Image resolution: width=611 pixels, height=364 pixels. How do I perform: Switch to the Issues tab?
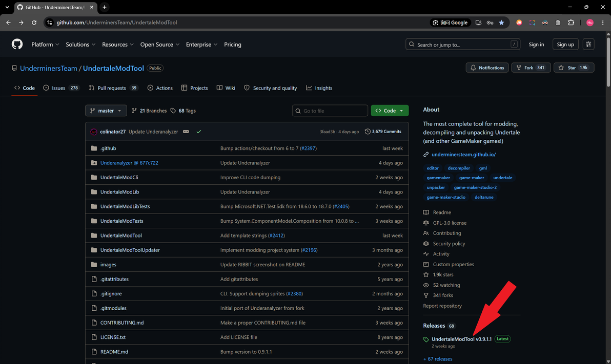pyautogui.click(x=61, y=88)
